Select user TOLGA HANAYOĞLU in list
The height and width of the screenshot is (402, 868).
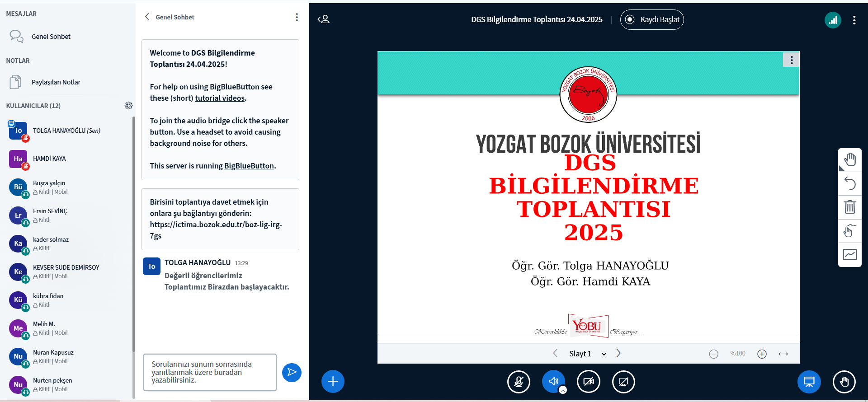68,131
